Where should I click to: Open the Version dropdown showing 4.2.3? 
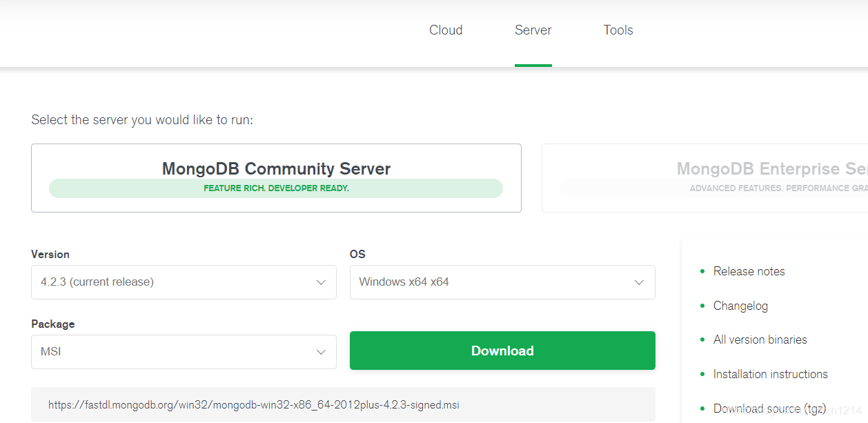[184, 282]
